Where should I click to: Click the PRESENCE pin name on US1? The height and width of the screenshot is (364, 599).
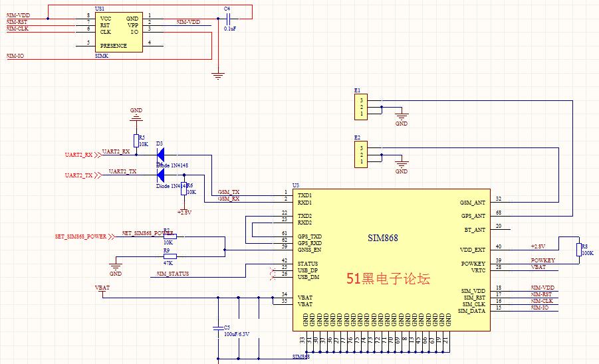(114, 46)
